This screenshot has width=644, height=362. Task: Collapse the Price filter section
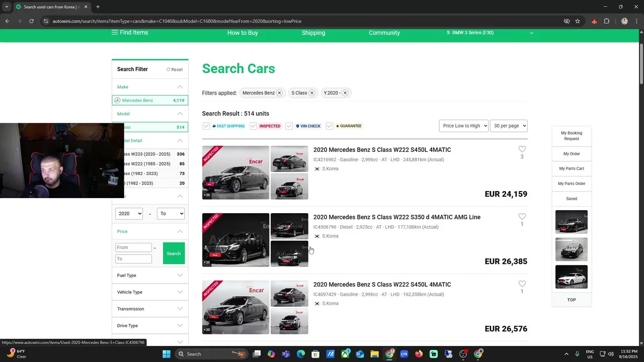coord(180,231)
